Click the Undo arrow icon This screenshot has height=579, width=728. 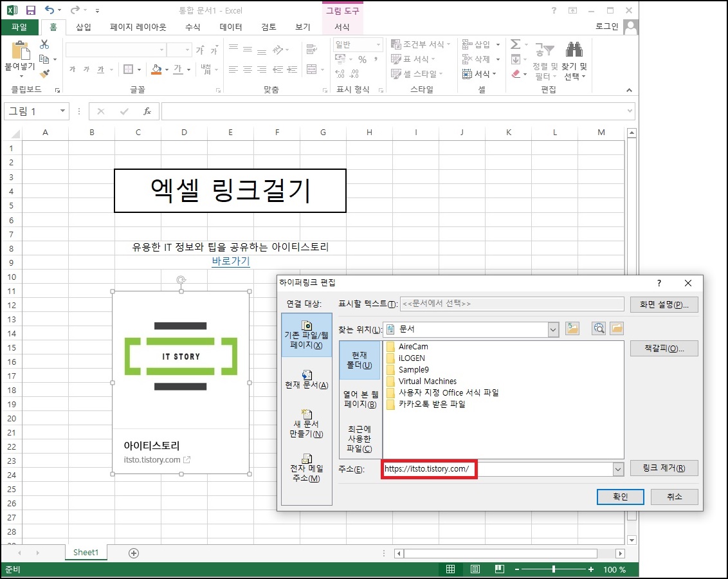click(50, 10)
